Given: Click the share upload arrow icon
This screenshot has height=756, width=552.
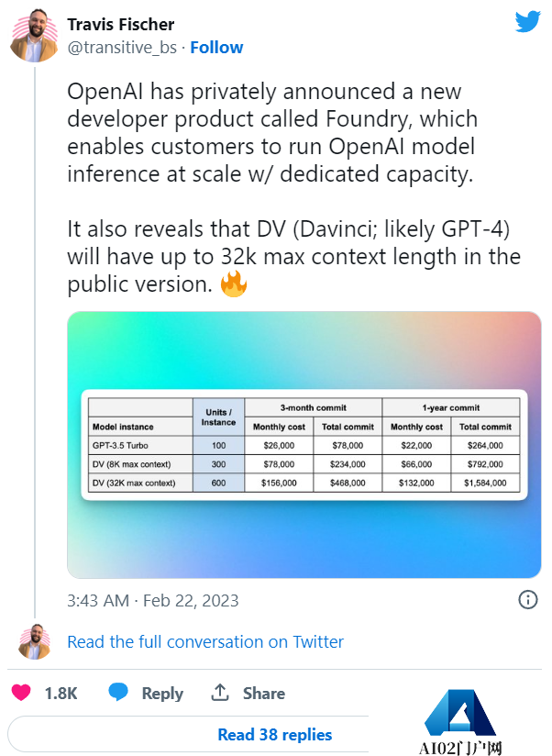Looking at the screenshot, I should [x=220, y=693].
